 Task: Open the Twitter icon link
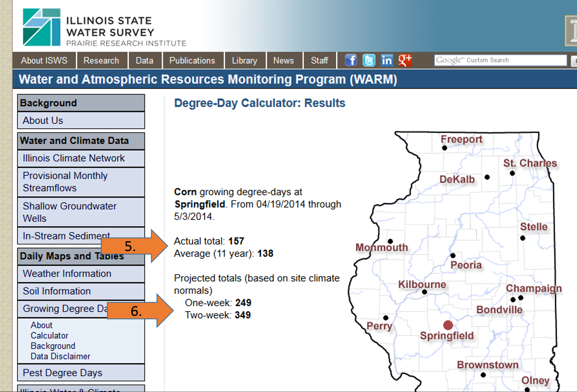tap(369, 60)
